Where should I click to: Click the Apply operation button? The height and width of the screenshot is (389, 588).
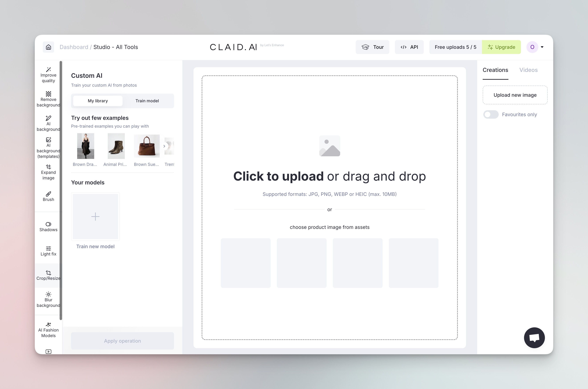[122, 341]
